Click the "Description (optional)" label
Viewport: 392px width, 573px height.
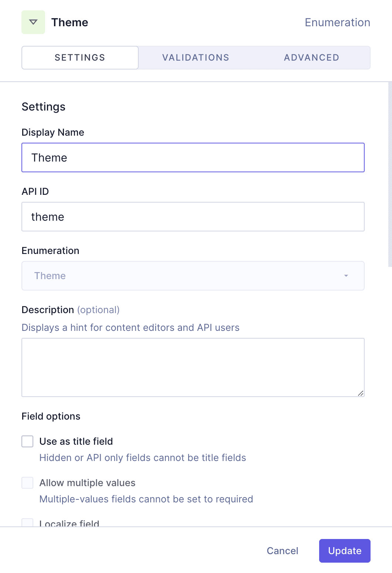(x=71, y=310)
